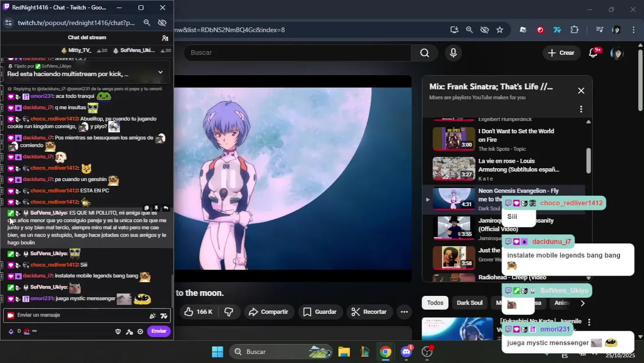Click install app icon in YouTube address bar
644x363 pixels.
[x=454, y=30]
